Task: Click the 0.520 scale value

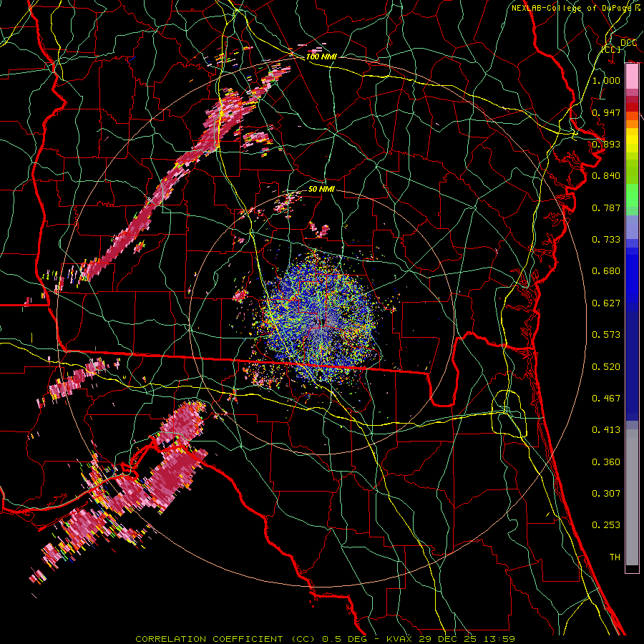Action: 606,367
